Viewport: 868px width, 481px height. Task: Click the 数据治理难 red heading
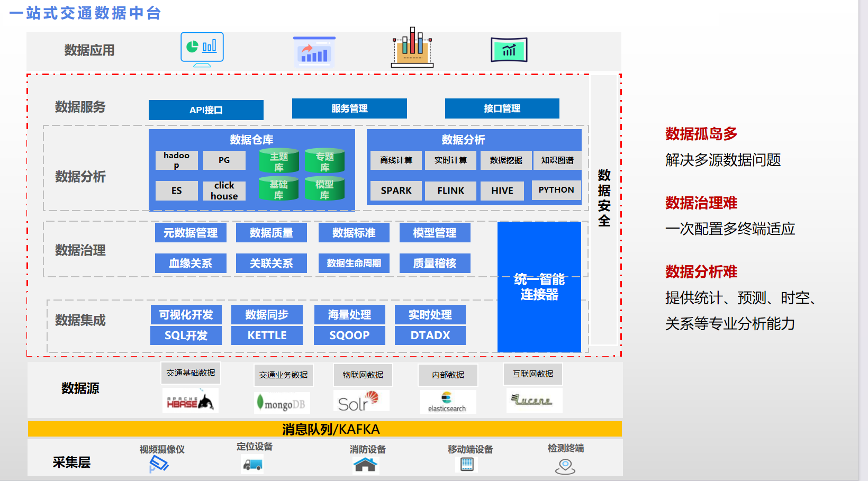[x=701, y=203]
